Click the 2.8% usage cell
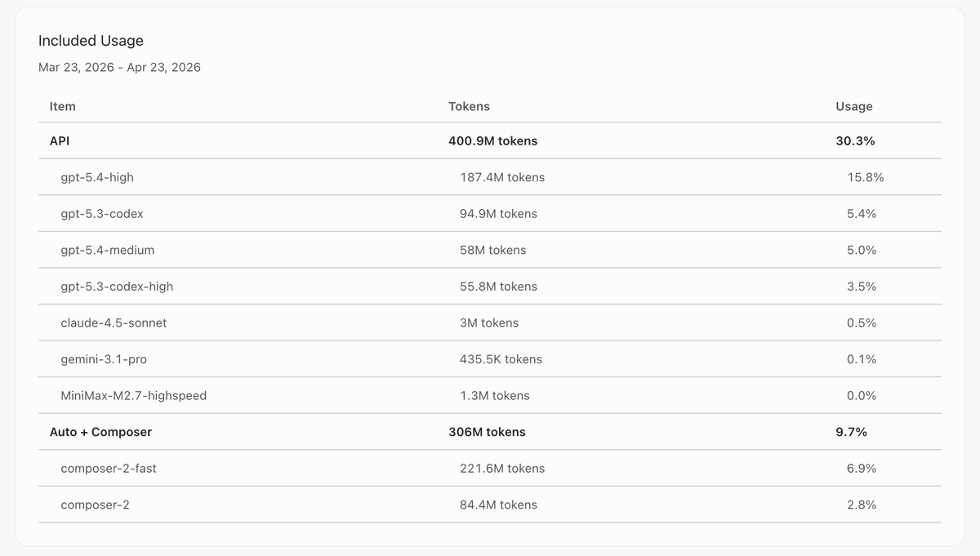 click(x=862, y=505)
